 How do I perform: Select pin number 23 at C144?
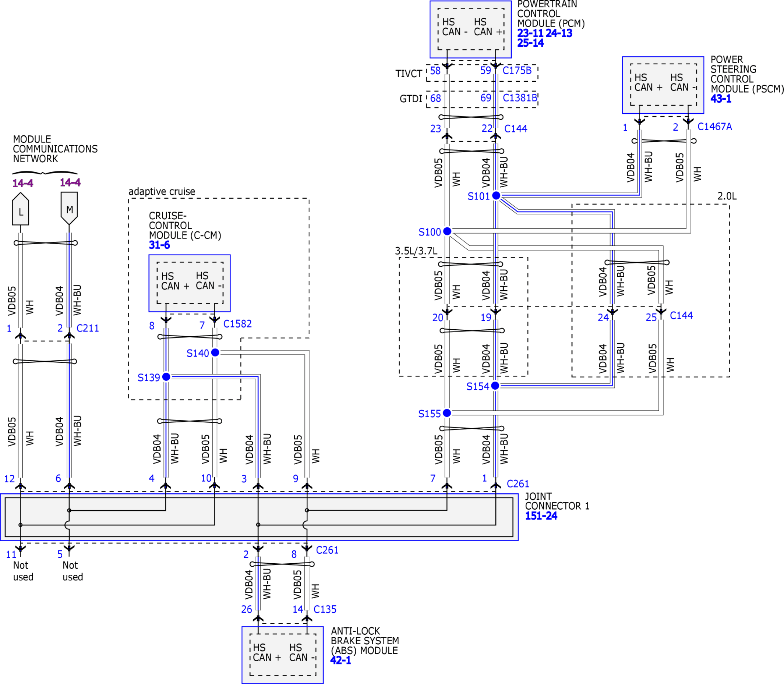pyautogui.click(x=435, y=129)
